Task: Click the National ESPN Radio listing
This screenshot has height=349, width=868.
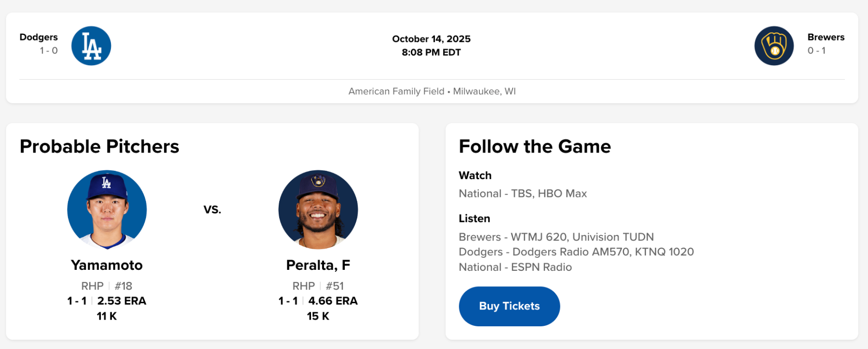Action: (x=515, y=267)
